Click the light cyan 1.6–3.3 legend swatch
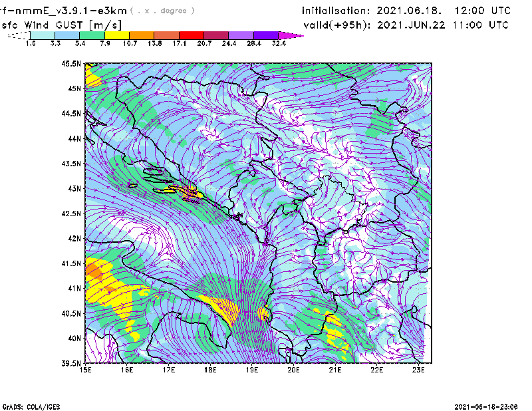The height and width of the screenshot is (411, 532). (x=43, y=35)
